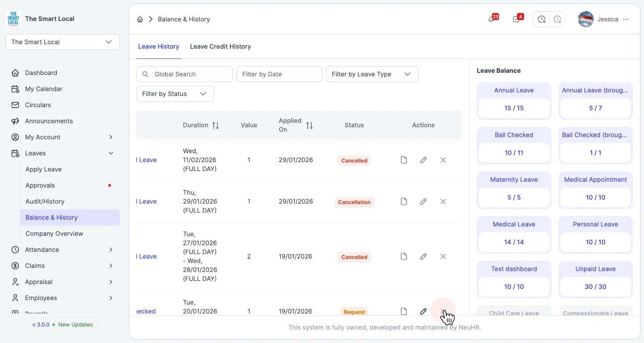Click the Maternity Leave 5 / 5 card
This screenshot has width=644, height=343.
(514, 190)
